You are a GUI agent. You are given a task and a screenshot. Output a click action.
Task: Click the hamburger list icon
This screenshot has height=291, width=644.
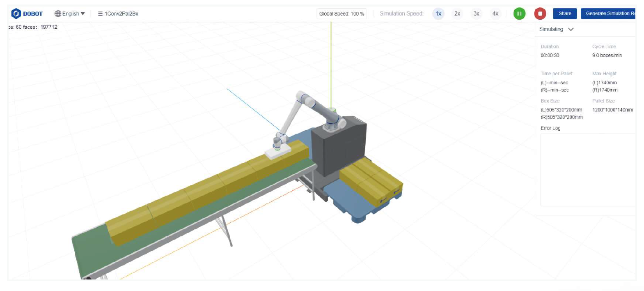[100, 14]
